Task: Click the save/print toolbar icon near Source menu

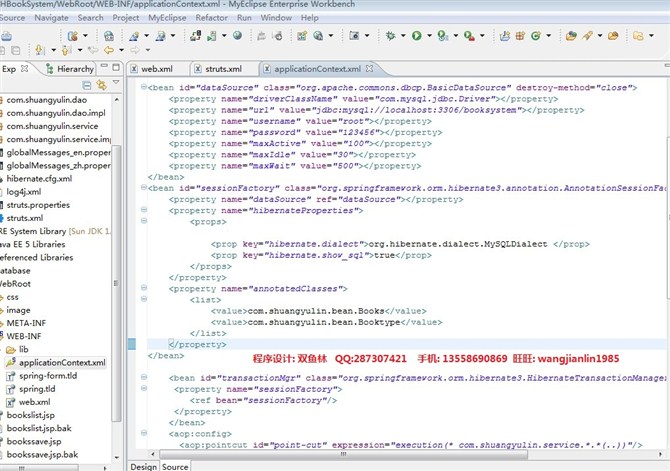Action: 6,36
